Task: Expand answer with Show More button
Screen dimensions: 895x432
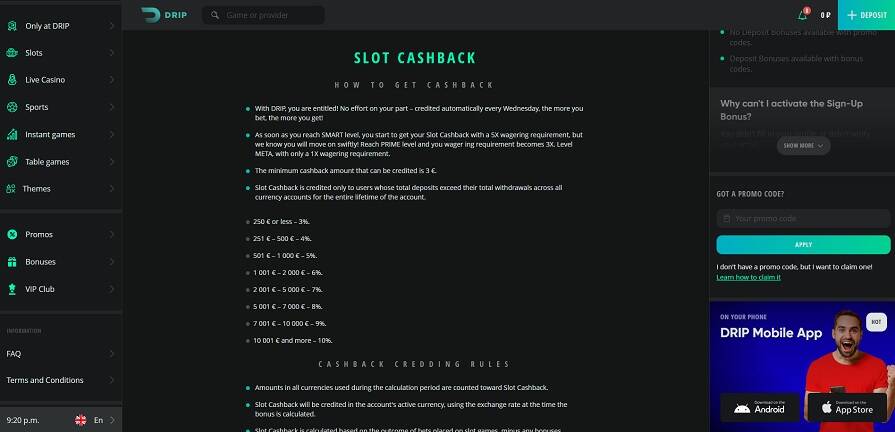Action: [803, 145]
